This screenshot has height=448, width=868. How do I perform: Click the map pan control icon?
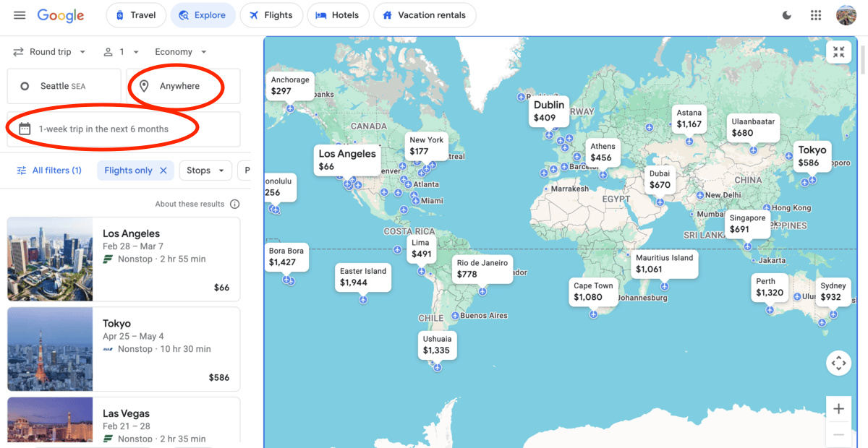(838, 363)
